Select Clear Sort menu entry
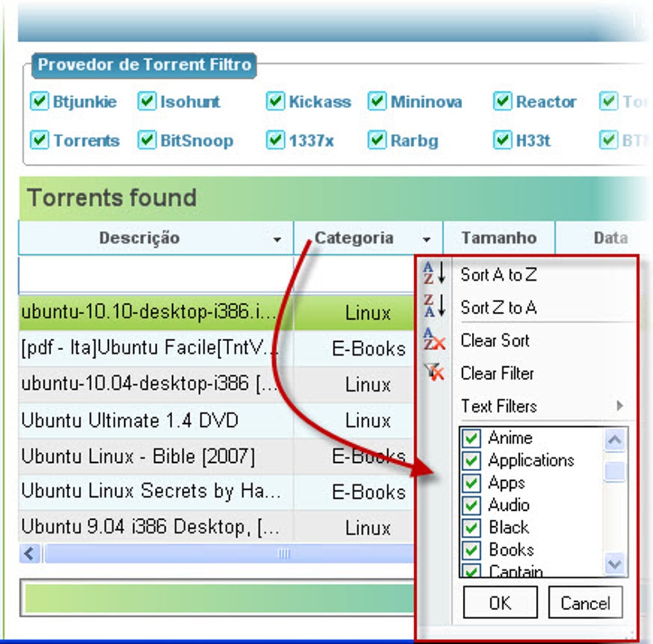The height and width of the screenshot is (644, 653). [x=495, y=341]
